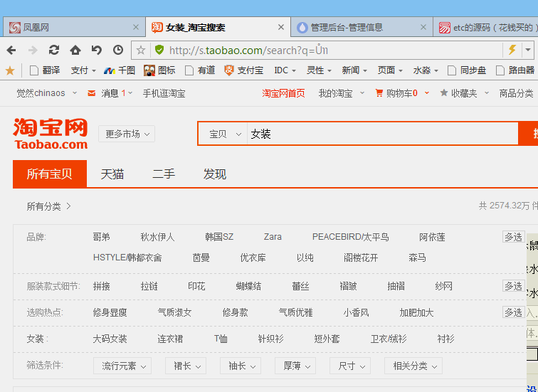538x392 pixels.
Task: Switch to 管理后台-管理信息 tab
Action: coord(362,27)
